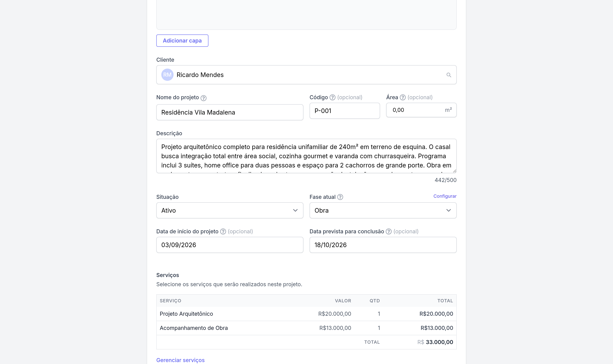613x364 pixels.
Task: Expand the Fase atual dropdown showing Obra
Action: pyautogui.click(x=383, y=211)
